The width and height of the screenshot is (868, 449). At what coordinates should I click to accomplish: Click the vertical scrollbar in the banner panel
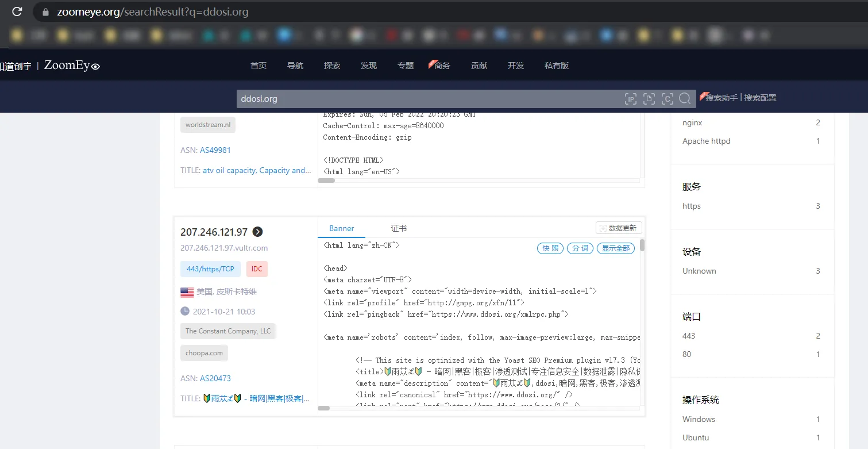pyautogui.click(x=642, y=245)
